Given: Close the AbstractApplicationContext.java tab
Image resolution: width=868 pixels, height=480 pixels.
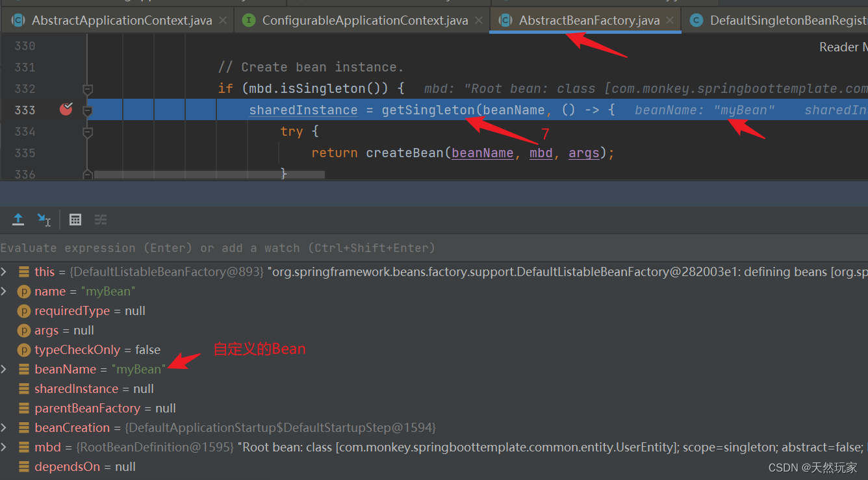Looking at the screenshot, I should 223,20.
